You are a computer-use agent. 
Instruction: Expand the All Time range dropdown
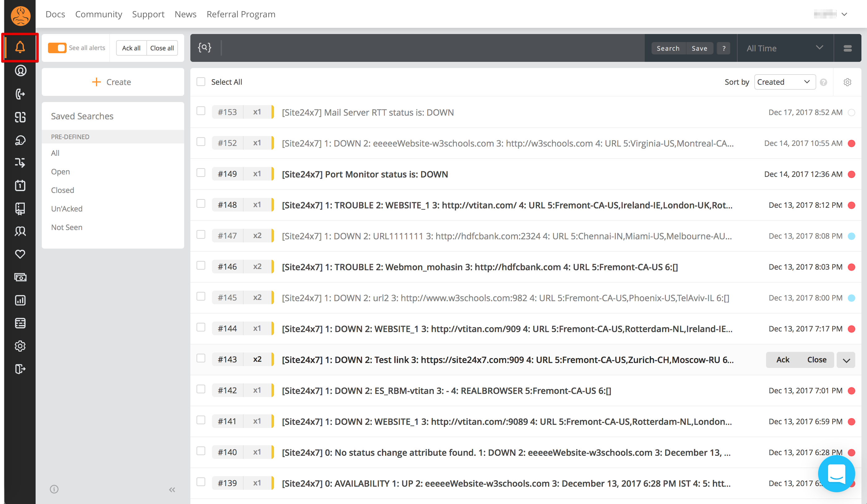784,48
